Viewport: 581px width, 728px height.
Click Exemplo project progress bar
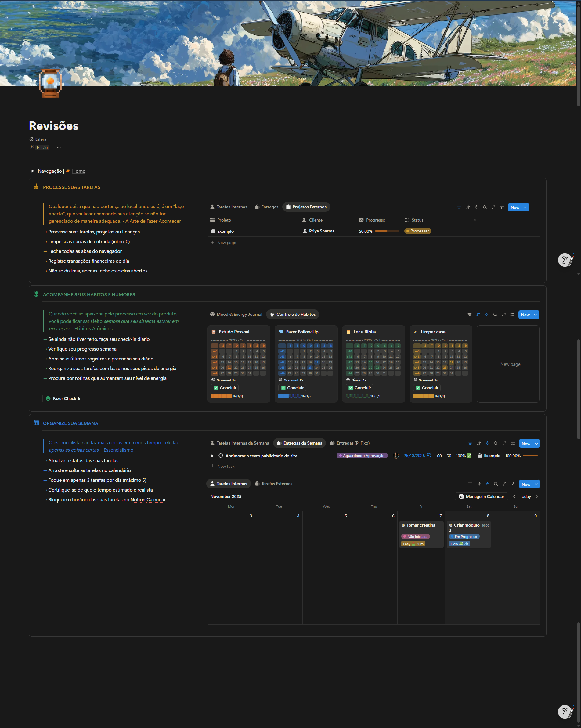[x=387, y=231]
